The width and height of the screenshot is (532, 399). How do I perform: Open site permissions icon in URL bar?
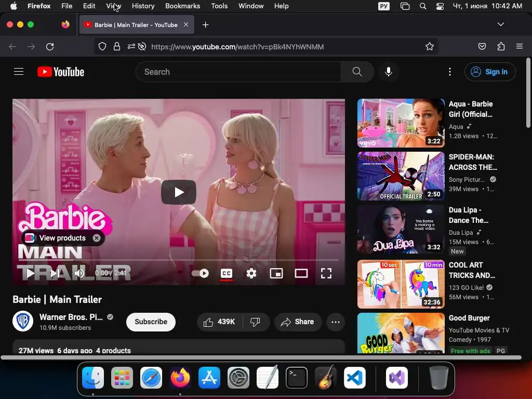(131, 46)
